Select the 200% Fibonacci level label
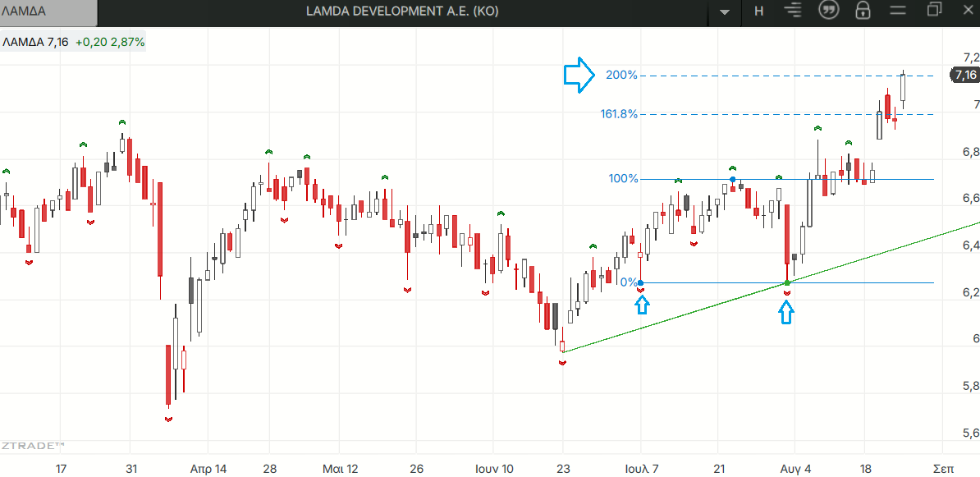Screen dimensions: 980x477 [621, 76]
